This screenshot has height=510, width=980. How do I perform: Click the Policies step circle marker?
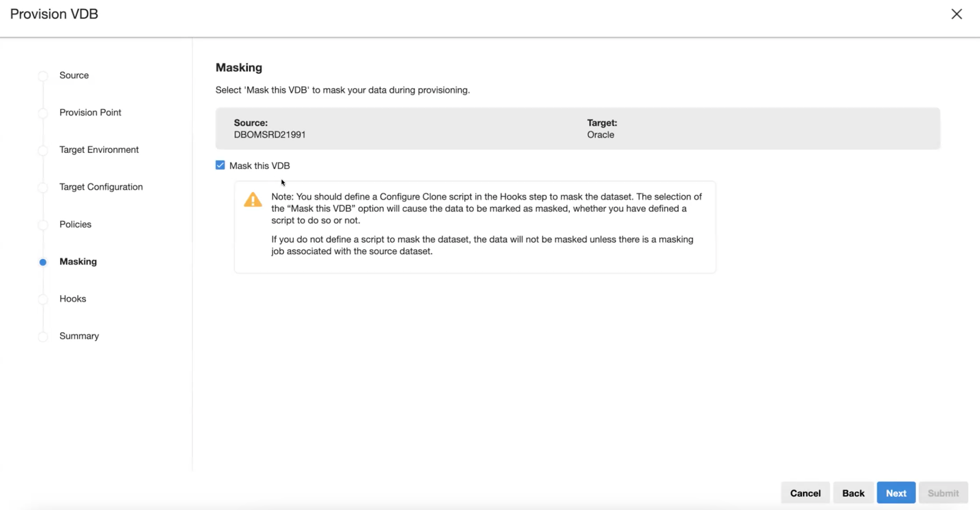point(43,225)
